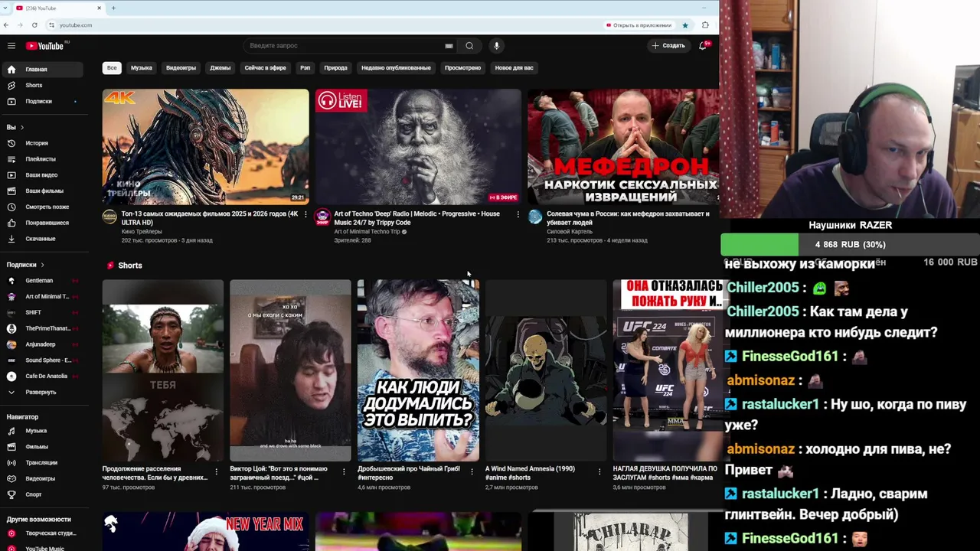Select Главная in the sidebar
Image resolution: width=980 pixels, height=551 pixels.
coord(41,70)
